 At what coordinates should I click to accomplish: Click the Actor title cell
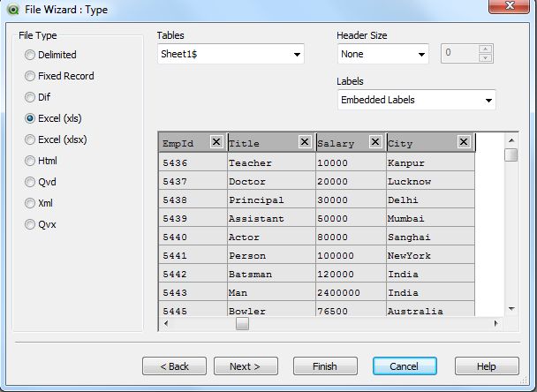[271, 237]
